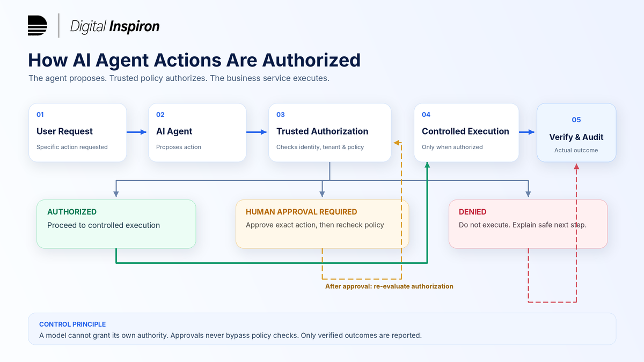Click the text Specific action requested
The image size is (644, 362).
click(x=72, y=147)
